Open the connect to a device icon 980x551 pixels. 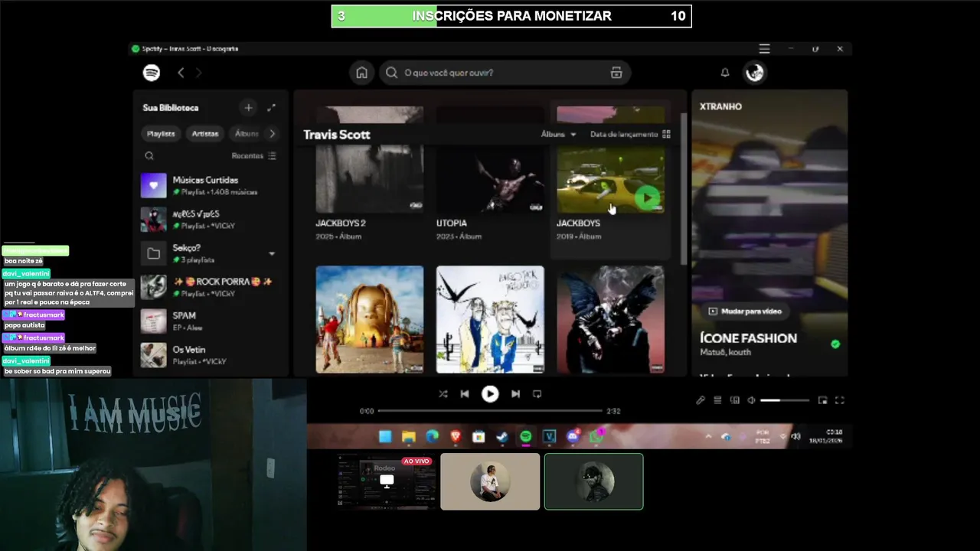click(x=735, y=400)
